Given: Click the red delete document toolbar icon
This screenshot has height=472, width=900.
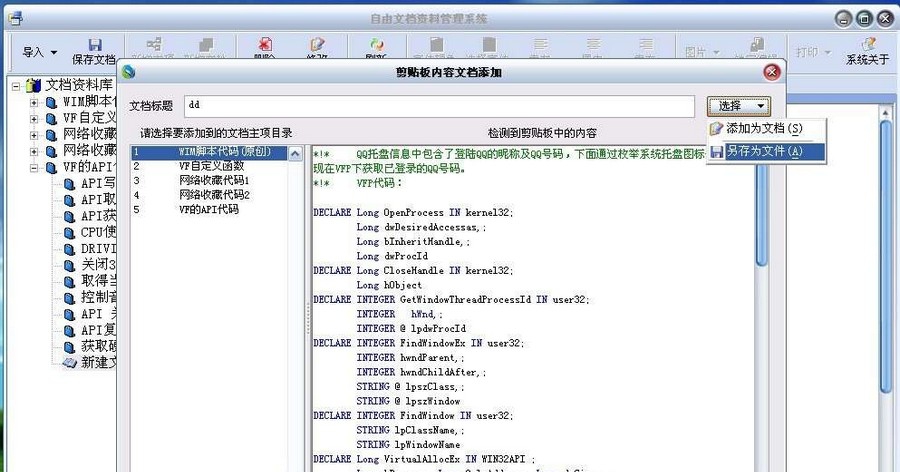Looking at the screenshot, I should (265, 45).
